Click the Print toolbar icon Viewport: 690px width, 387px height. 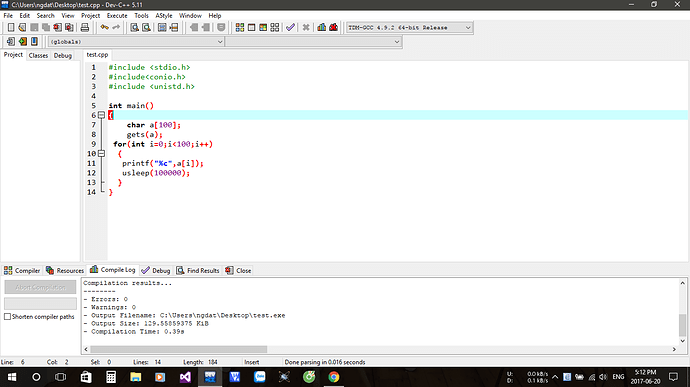click(84, 27)
